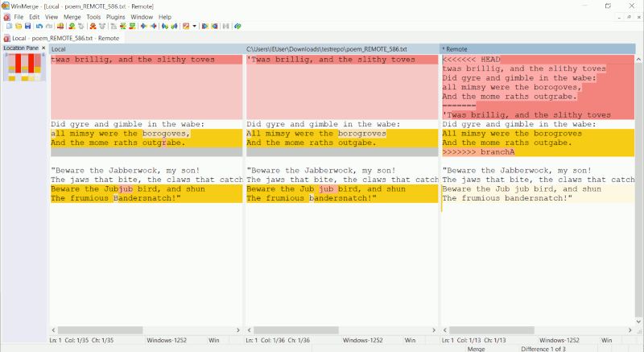Click the middle pane file path header
This screenshot has width=644, height=352.
pos(341,49)
